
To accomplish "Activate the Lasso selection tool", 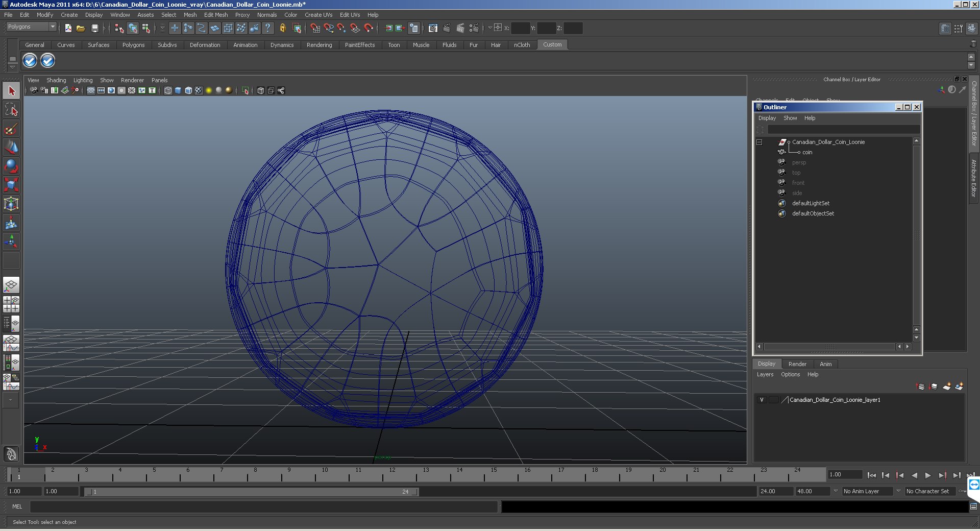I will click(11, 110).
